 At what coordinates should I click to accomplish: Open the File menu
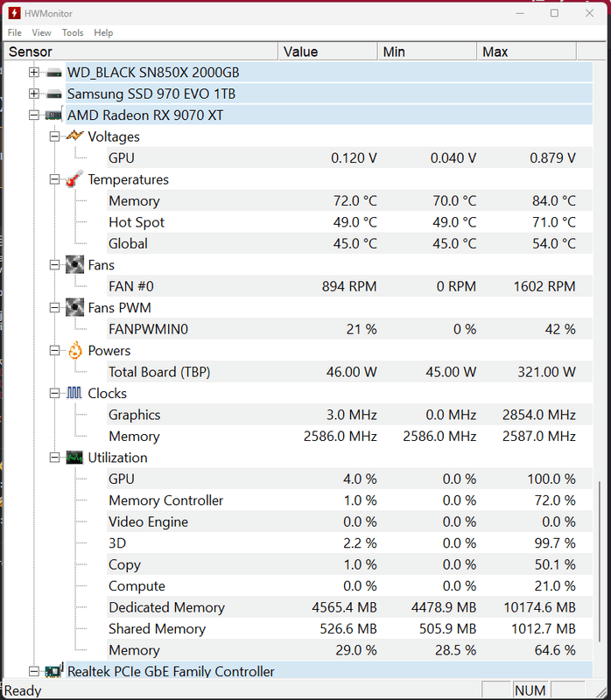click(15, 33)
